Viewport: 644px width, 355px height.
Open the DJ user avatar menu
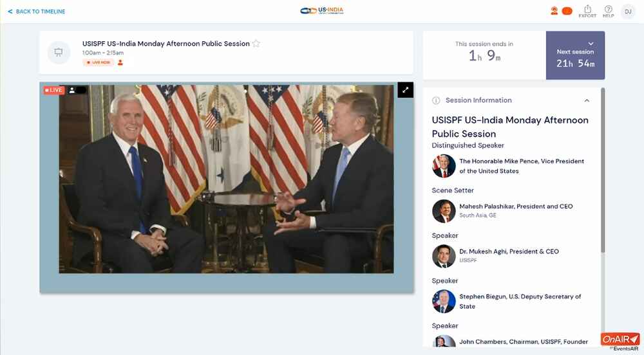click(x=628, y=12)
